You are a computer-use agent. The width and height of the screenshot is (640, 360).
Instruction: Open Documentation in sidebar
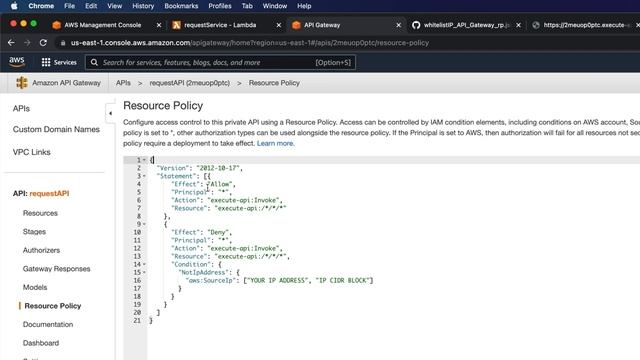48,324
